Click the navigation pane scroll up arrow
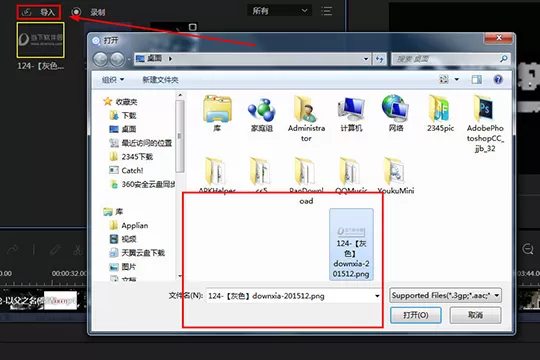Viewport: 540px width, 360px height. pyautogui.click(x=180, y=95)
